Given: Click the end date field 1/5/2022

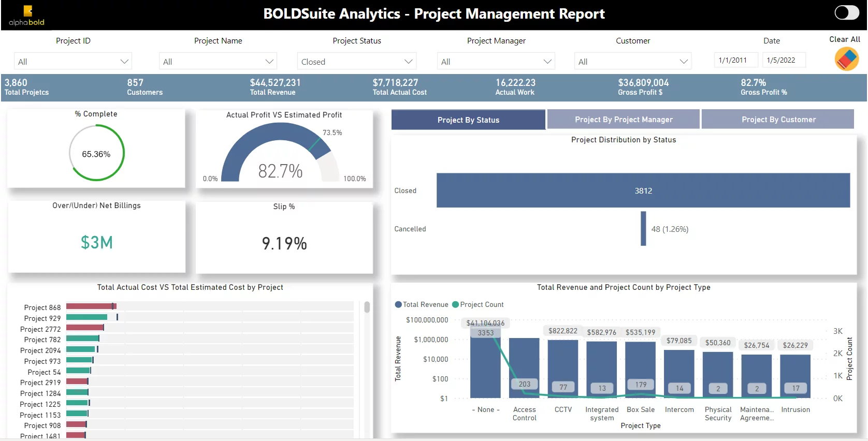Looking at the screenshot, I should 784,60.
